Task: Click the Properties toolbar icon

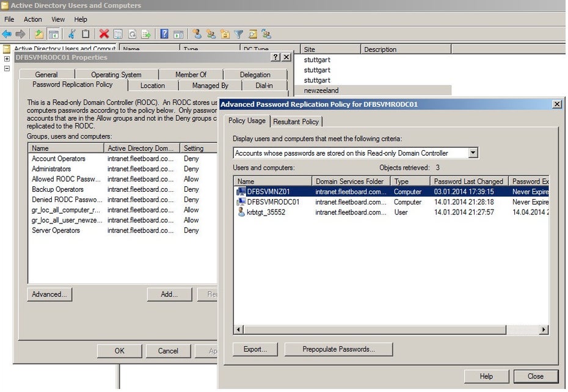Action: (x=118, y=34)
